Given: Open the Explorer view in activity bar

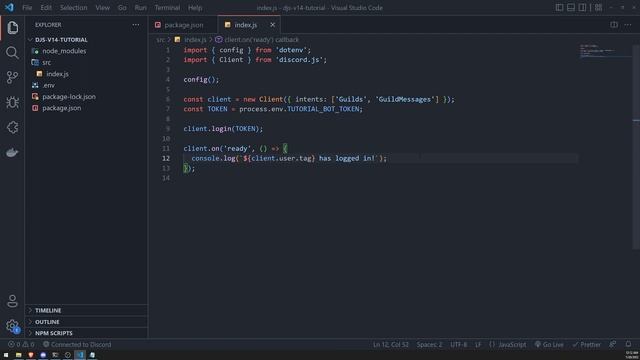Looking at the screenshot, I should (x=12, y=28).
